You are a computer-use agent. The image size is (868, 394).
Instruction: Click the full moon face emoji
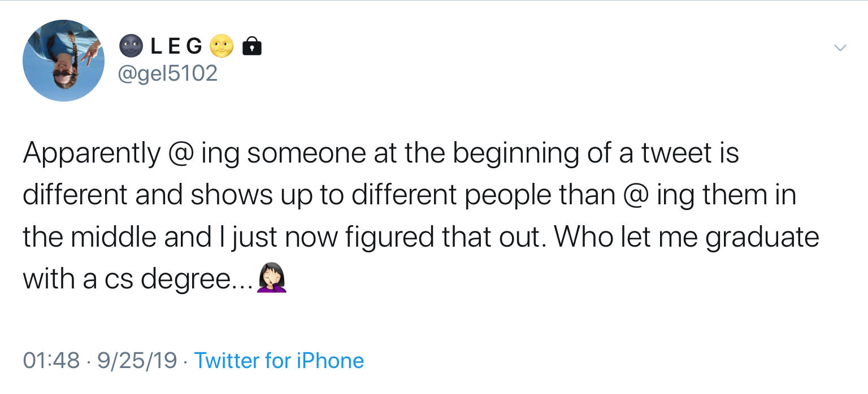(x=222, y=47)
